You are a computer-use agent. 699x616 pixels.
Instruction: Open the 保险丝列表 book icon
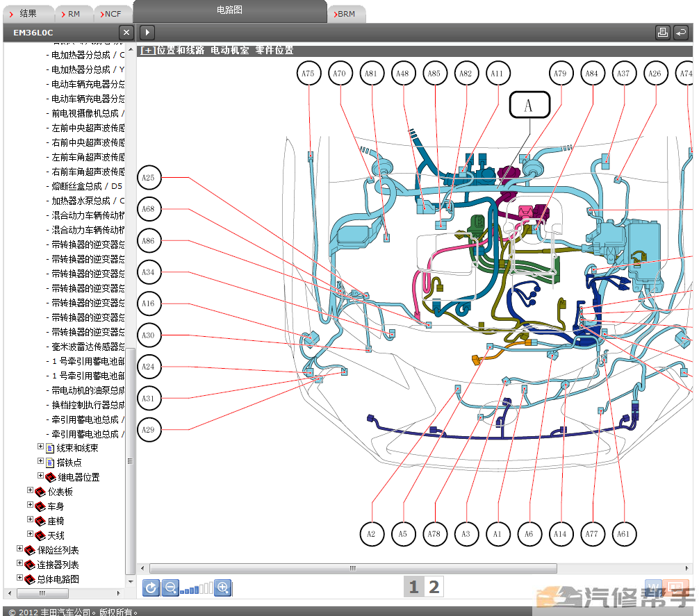pos(30,550)
